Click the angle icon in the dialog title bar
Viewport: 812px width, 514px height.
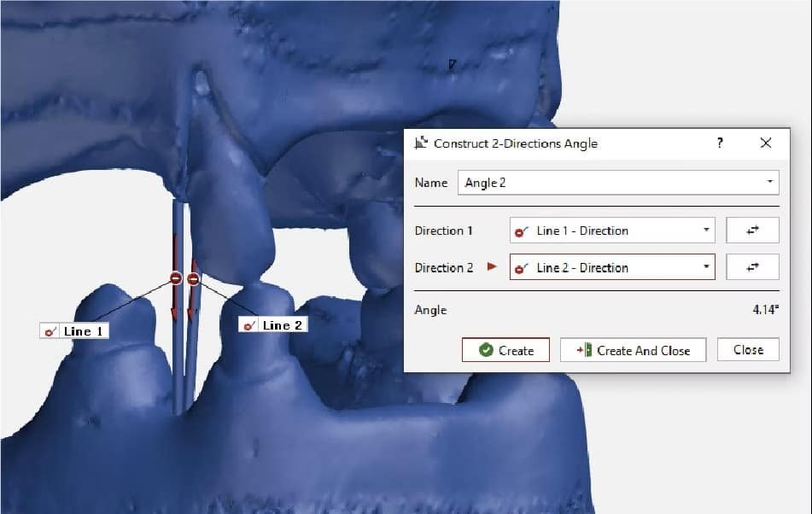point(420,143)
